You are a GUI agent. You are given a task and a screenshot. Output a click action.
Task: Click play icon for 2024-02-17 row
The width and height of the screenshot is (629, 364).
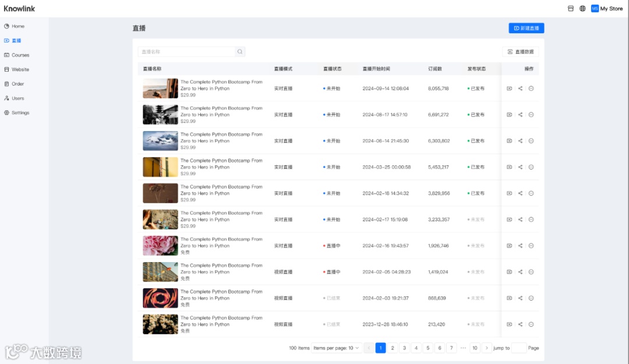(x=509, y=220)
